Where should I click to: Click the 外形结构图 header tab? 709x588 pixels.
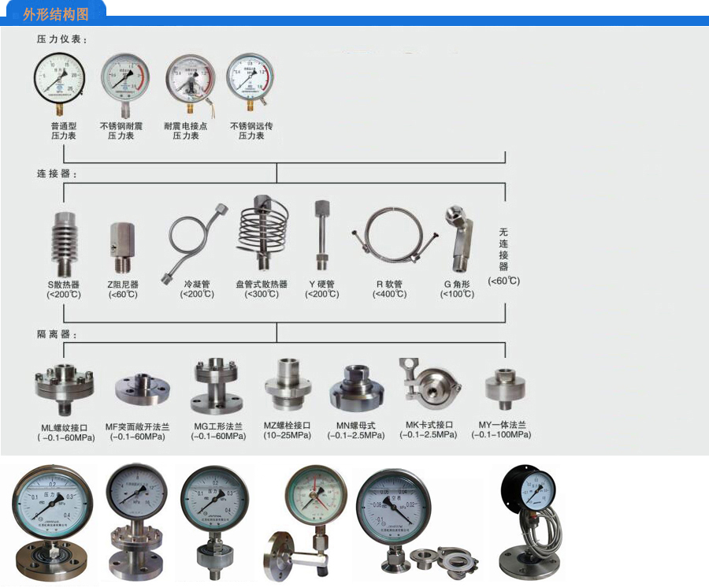point(55,13)
